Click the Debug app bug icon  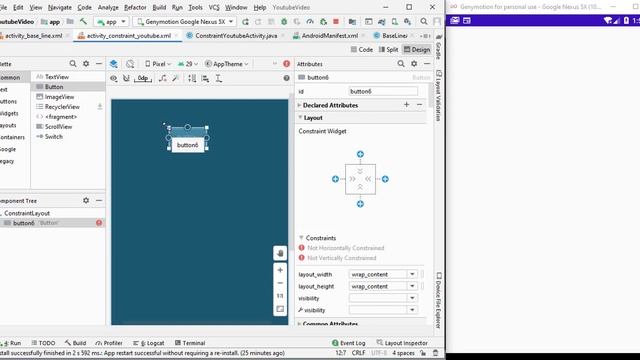click(284, 22)
